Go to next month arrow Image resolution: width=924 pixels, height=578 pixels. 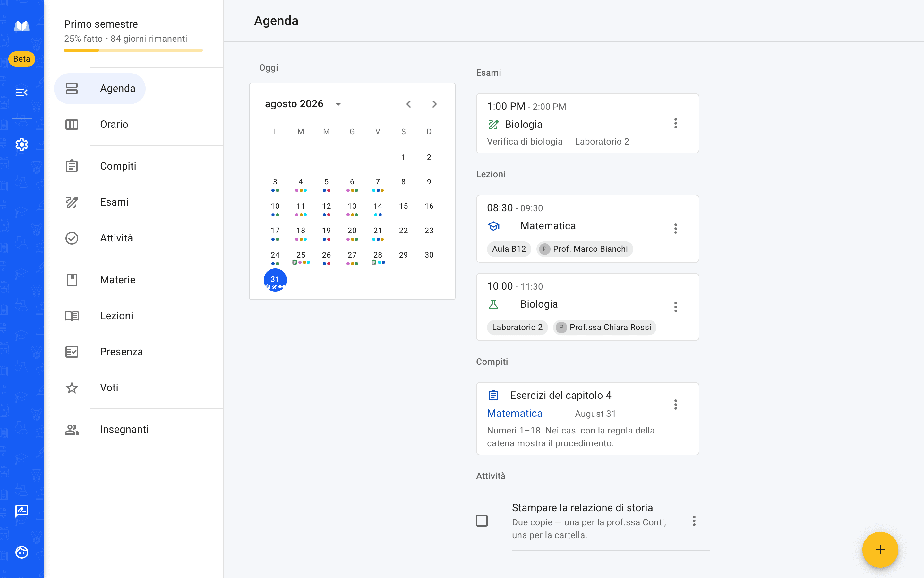point(434,104)
